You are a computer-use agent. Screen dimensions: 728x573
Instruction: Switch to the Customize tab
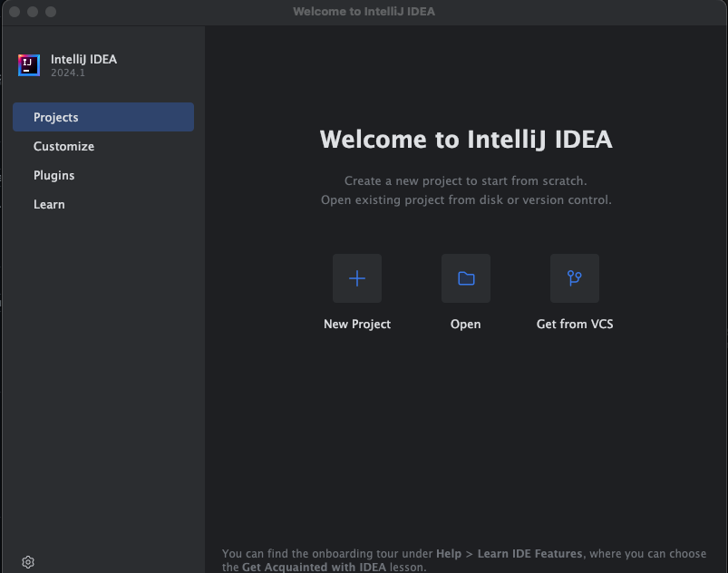(103, 146)
